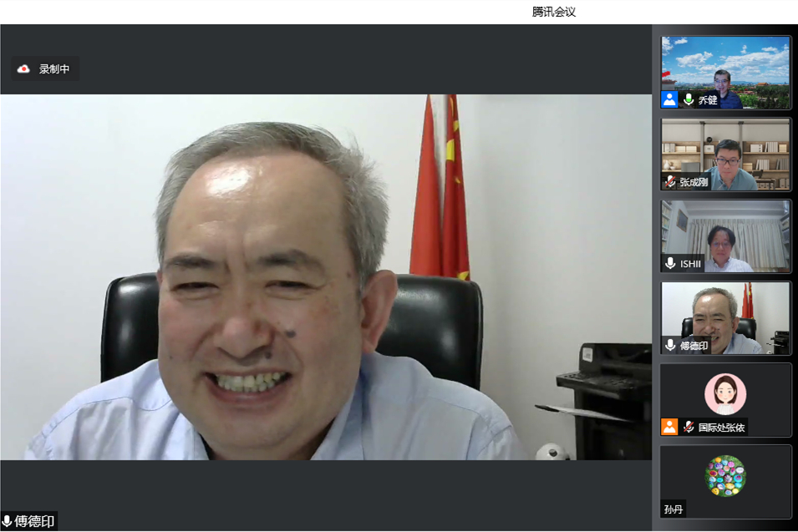Click the 腾讯会议 window title
The height and width of the screenshot is (532, 798).
pos(554,12)
